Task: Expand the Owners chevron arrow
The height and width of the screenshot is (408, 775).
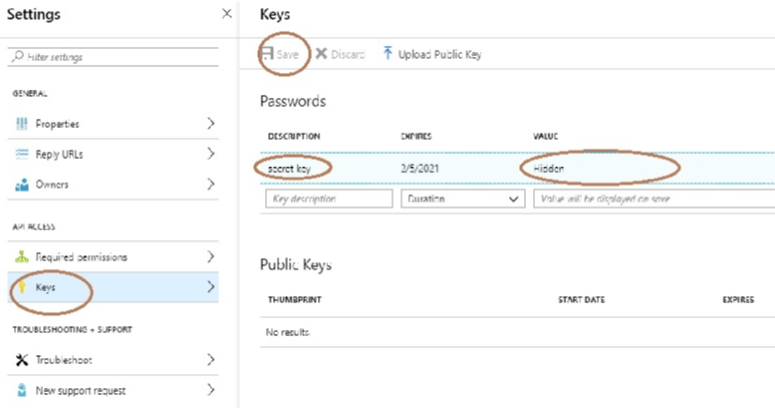Action: (211, 184)
